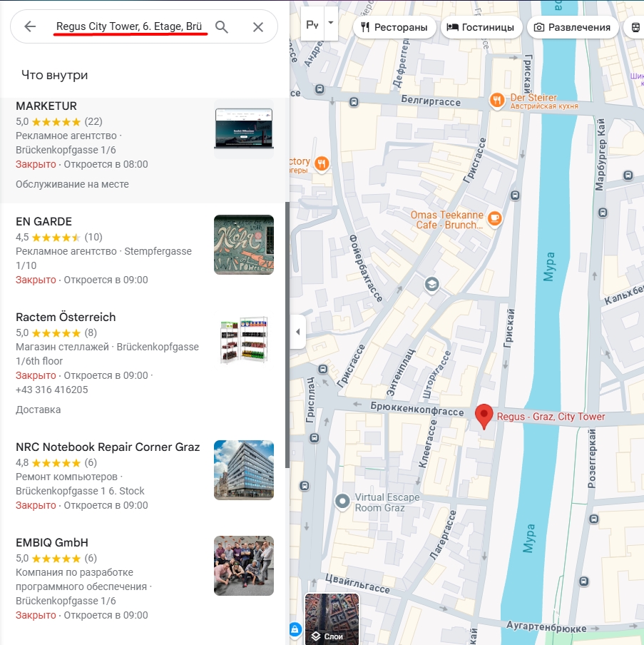Click the Ractem Österreich (8) reviews count
644x645 pixels.
91,332
